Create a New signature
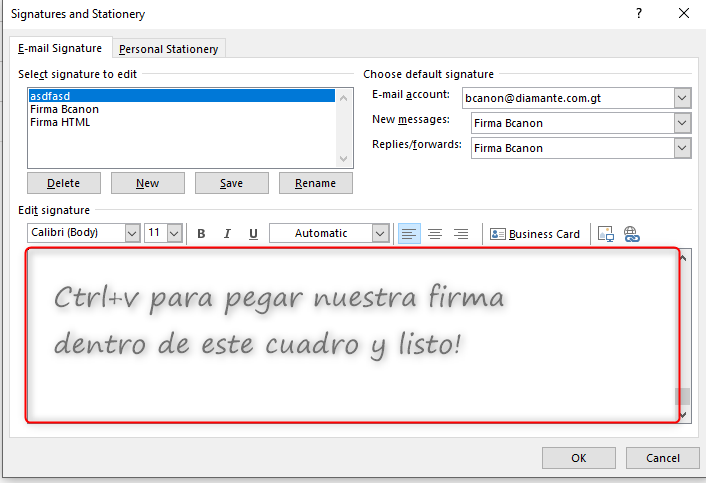This screenshot has width=706, height=483. click(x=148, y=183)
